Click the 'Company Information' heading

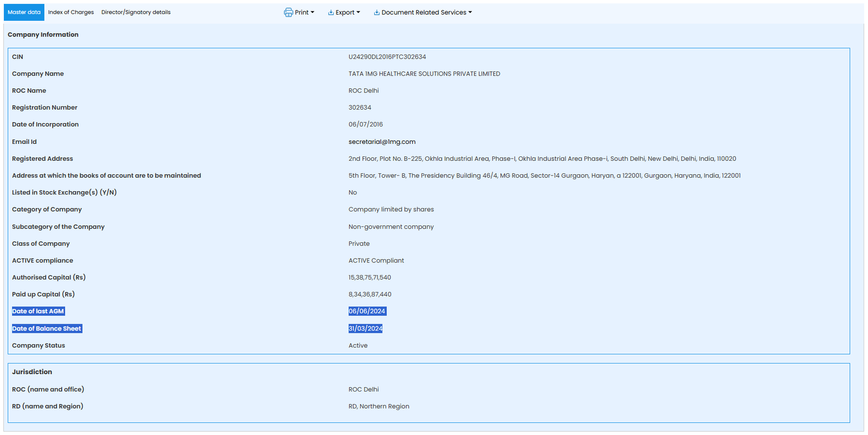pos(43,34)
